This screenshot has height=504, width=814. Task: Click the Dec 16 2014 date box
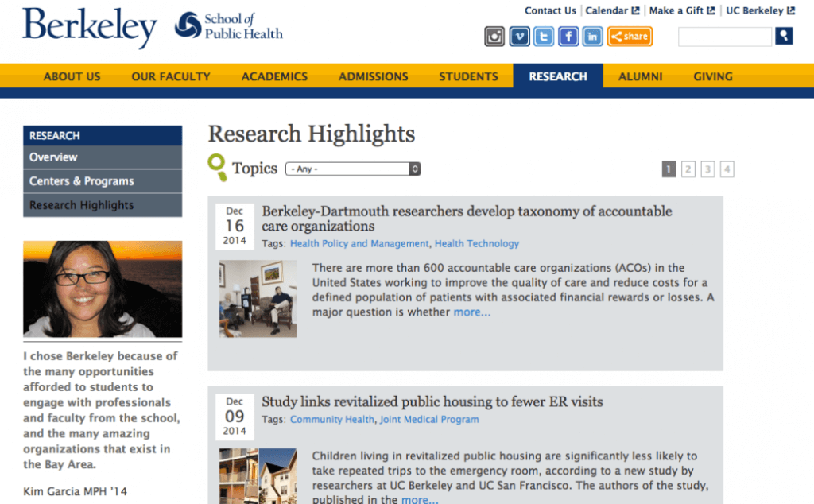tap(235, 226)
